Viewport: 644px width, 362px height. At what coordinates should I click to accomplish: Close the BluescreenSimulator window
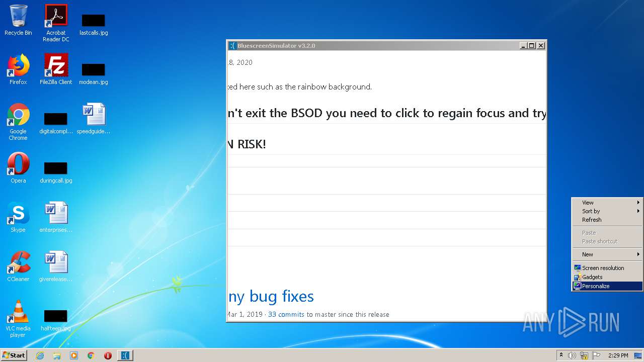[x=541, y=46]
